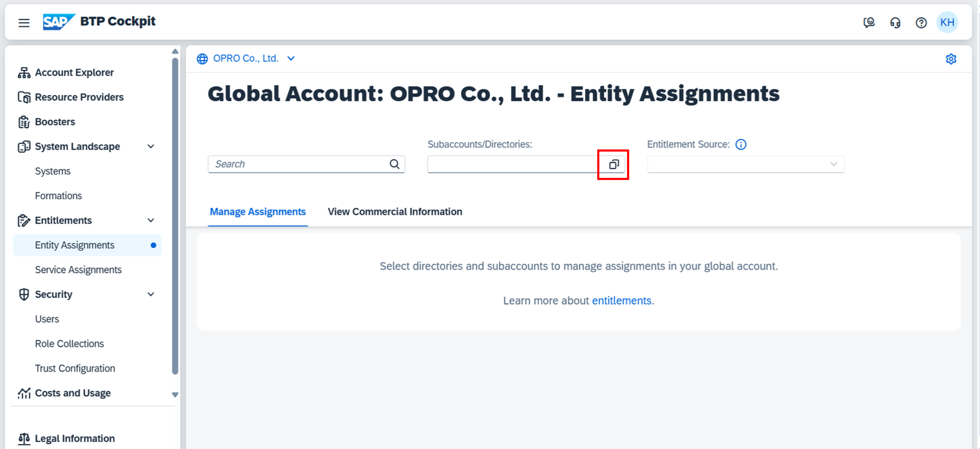Open the support headset icon
This screenshot has height=449, width=980.
tap(895, 23)
